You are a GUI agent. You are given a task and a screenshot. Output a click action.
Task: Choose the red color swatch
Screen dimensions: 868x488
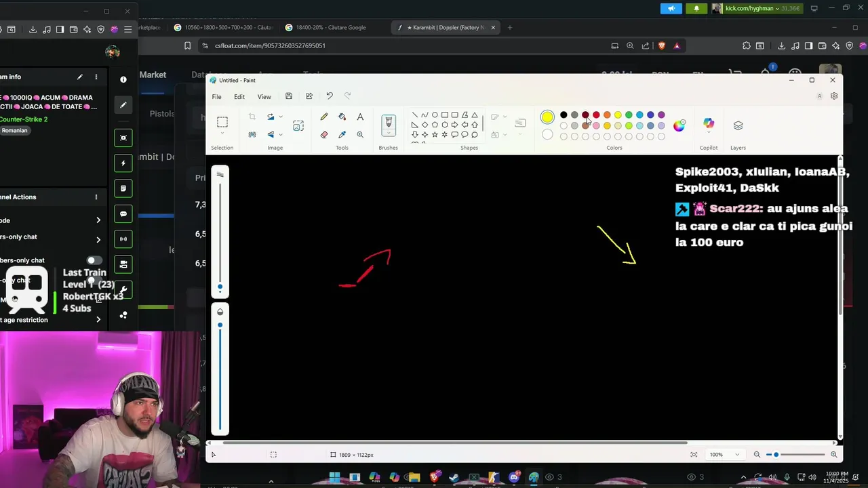pyautogui.click(x=596, y=115)
